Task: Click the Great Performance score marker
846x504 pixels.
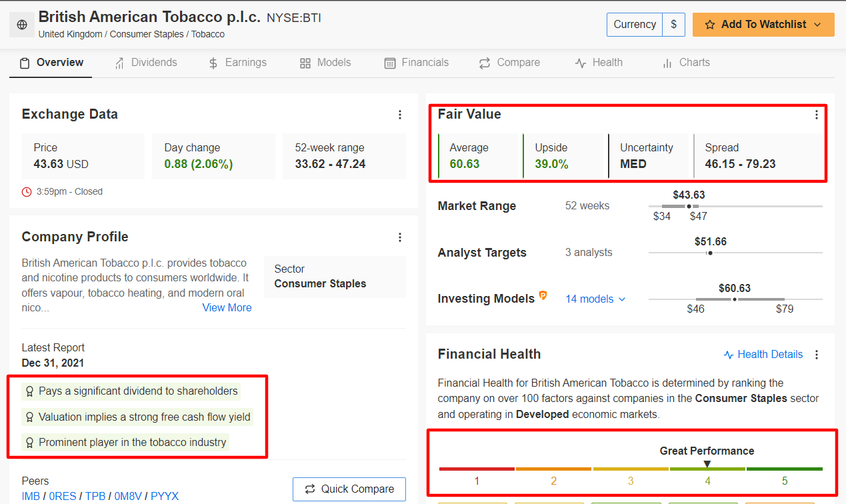Action: pyautogui.click(x=707, y=464)
